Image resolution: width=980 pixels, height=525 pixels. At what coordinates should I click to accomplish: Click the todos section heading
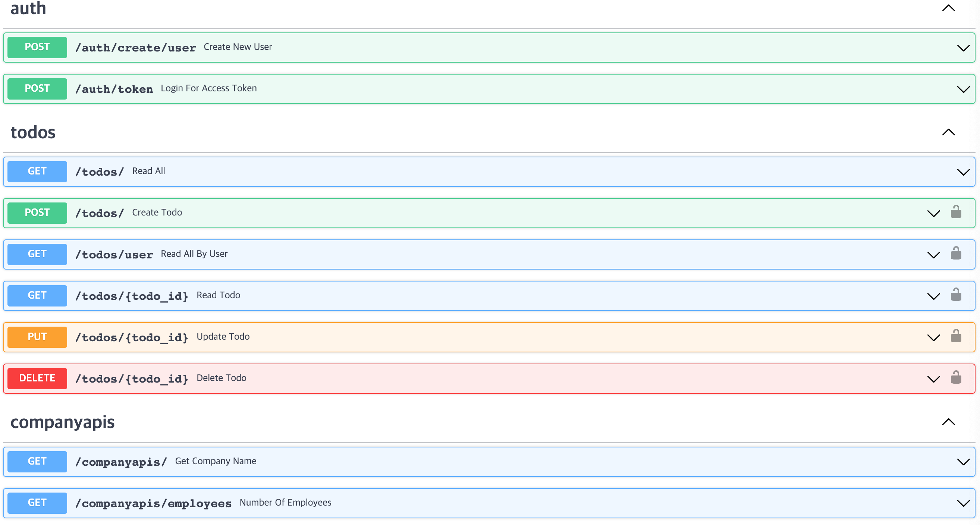click(33, 132)
